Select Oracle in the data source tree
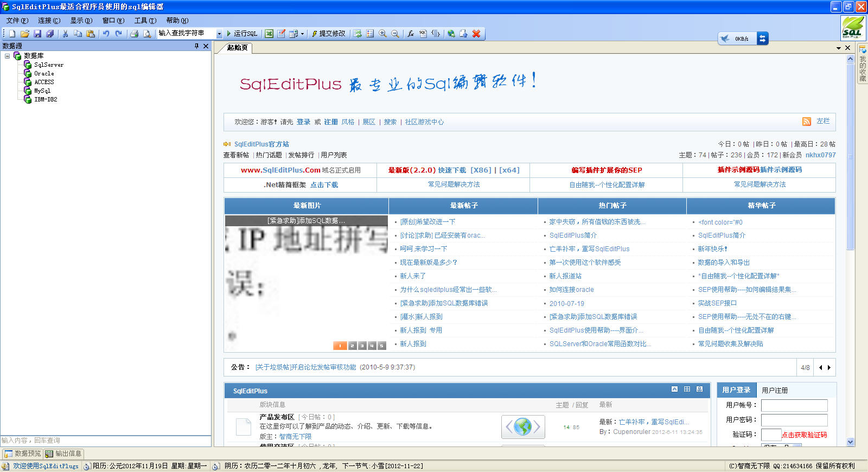 click(44, 73)
